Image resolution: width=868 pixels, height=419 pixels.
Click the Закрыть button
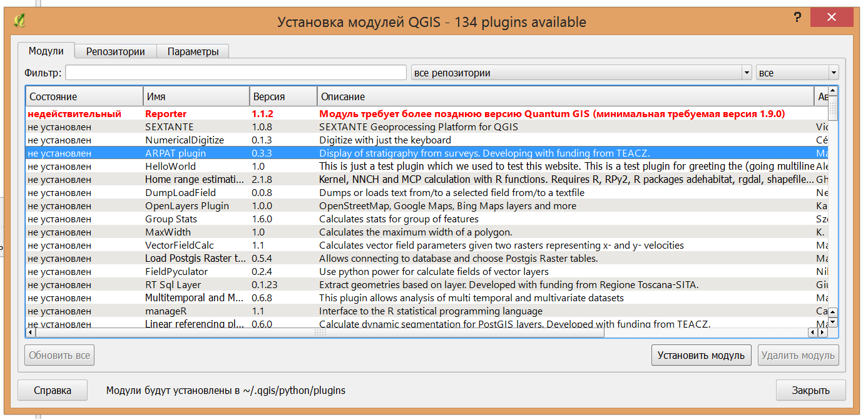point(810,390)
